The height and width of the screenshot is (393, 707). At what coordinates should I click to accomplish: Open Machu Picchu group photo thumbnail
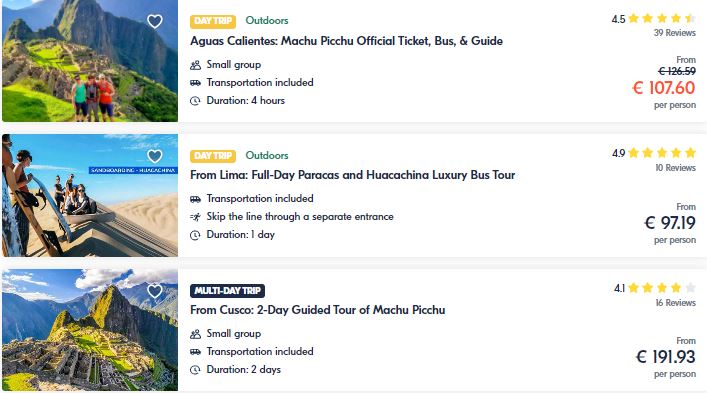[x=90, y=61]
